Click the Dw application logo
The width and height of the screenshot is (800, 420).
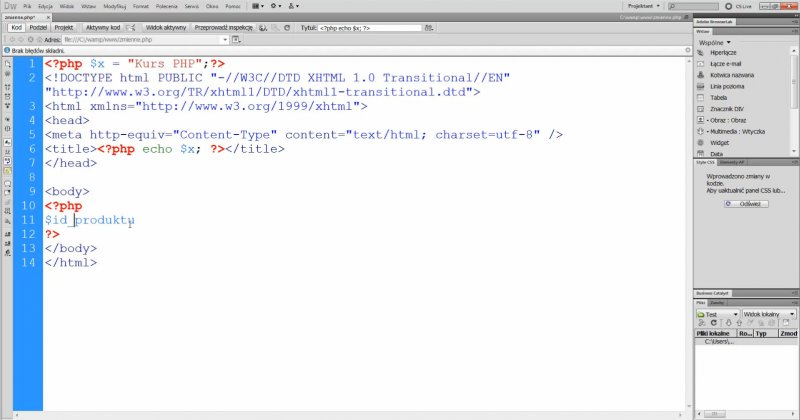(10, 6)
